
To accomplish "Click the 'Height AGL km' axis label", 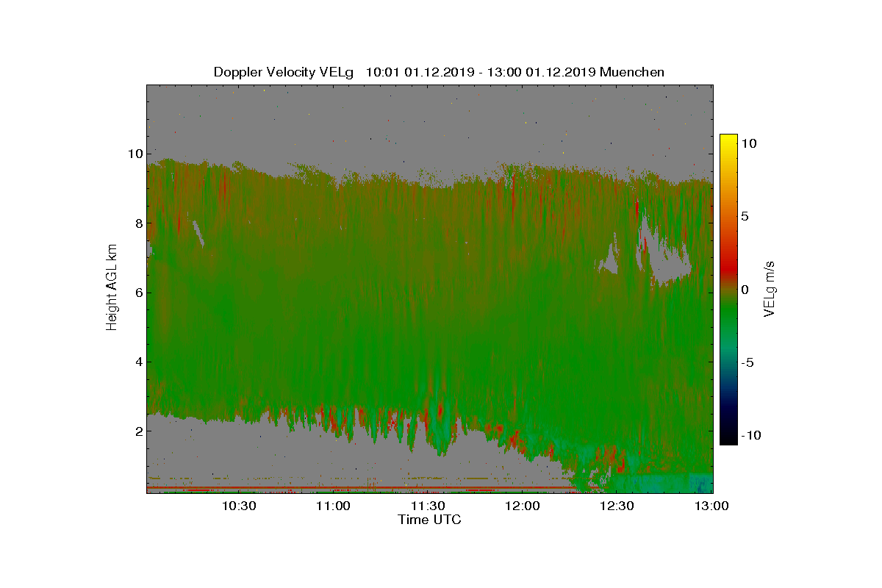I will coord(112,287).
